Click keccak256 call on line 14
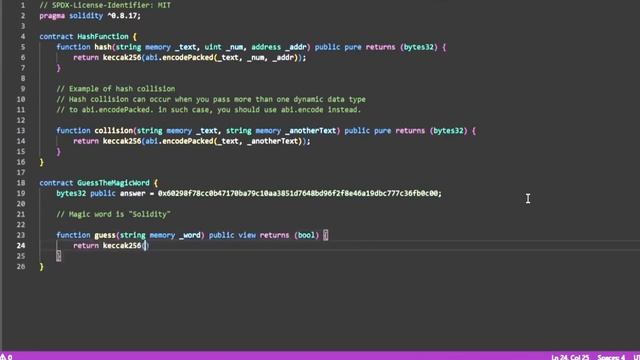This screenshot has width=640, height=360. [122, 141]
